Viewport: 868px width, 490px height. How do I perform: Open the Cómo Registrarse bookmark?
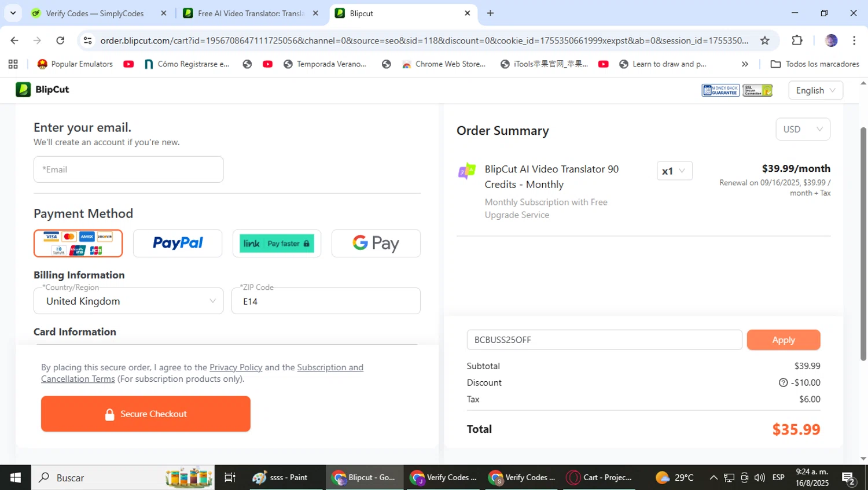[x=187, y=64]
